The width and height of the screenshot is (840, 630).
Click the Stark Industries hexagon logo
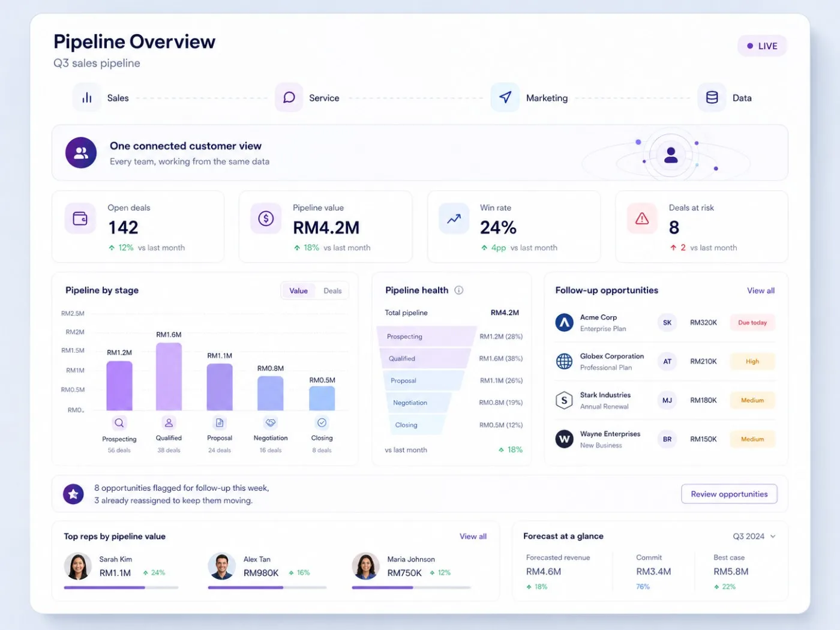564,400
